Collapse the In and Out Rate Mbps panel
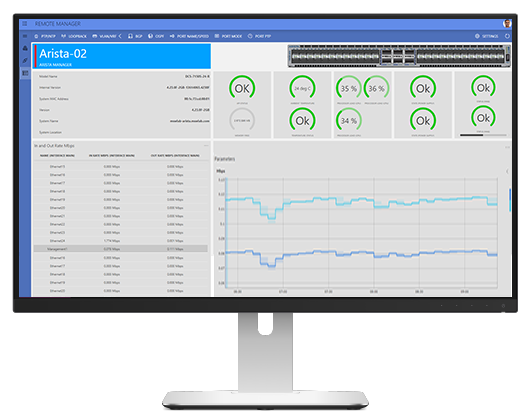 pos(206,146)
